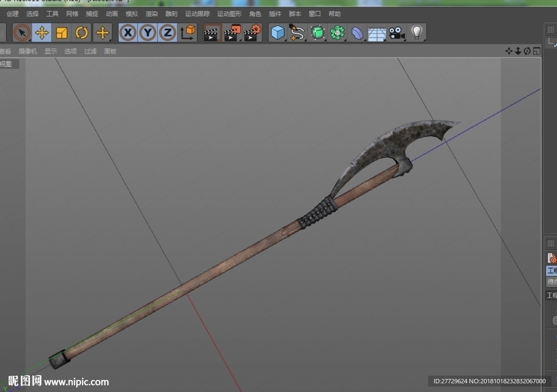Open render settings with gear clapperboard
The width and height of the screenshot is (557, 392).
pos(252,33)
